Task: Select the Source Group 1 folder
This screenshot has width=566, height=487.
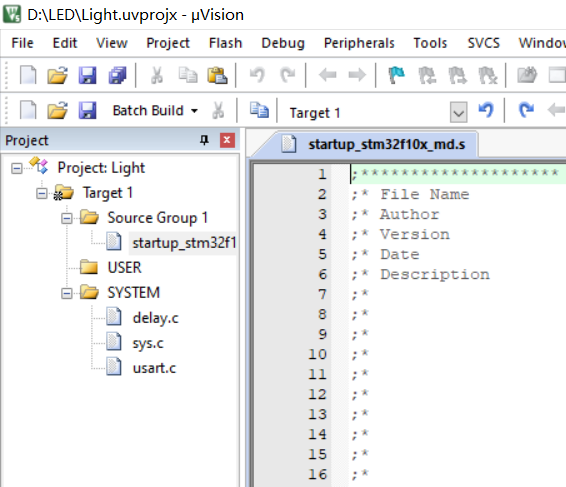Action: pos(158,218)
